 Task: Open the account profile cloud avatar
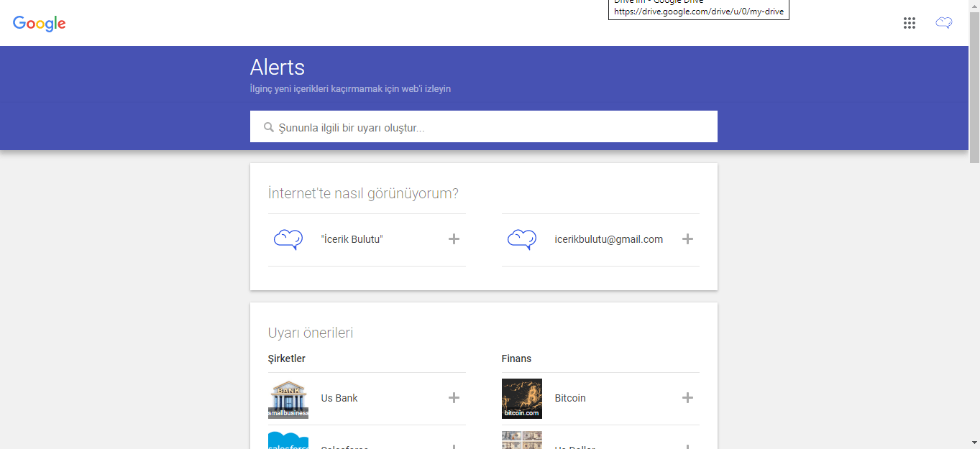[943, 22]
